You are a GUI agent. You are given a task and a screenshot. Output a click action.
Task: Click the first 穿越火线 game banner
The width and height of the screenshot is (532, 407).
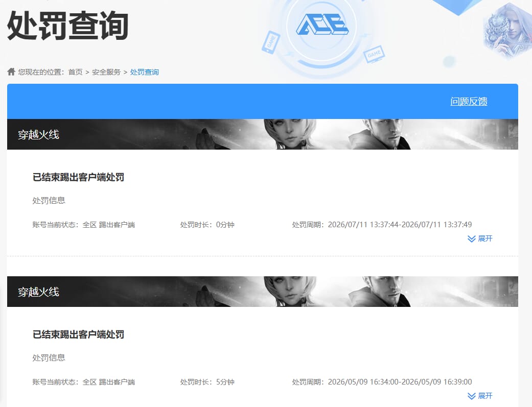263,134
